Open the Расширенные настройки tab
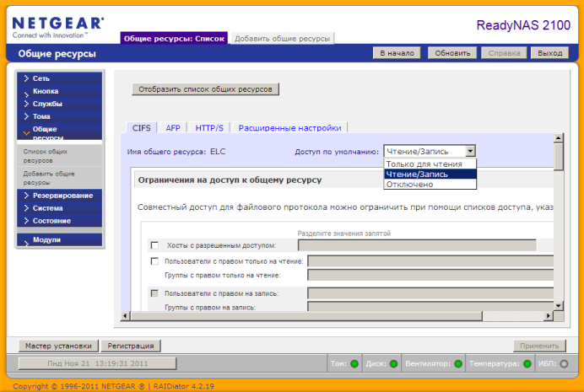The image size is (584, 392). (289, 128)
